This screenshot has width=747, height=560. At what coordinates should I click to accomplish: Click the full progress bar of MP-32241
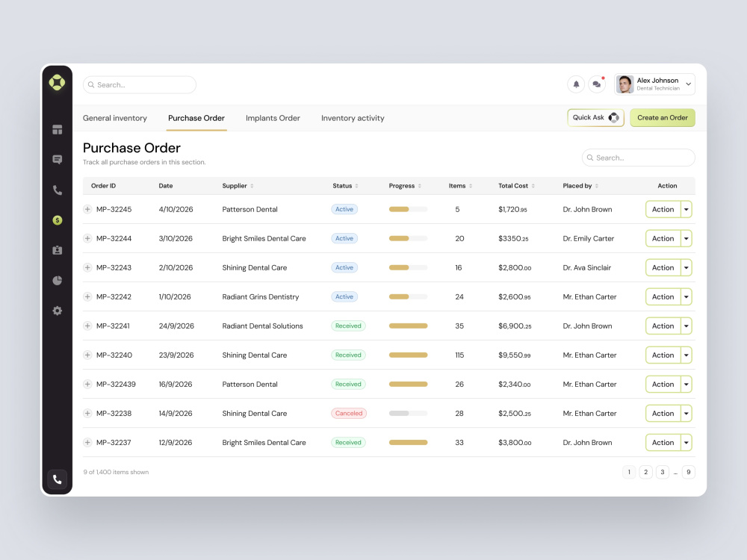point(409,326)
